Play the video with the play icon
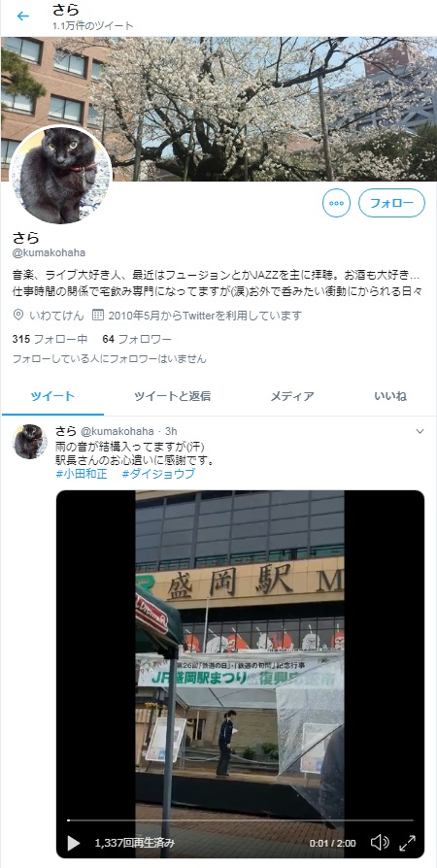Image resolution: width=437 pixels, height=868 pixels. tap(73, 843)
